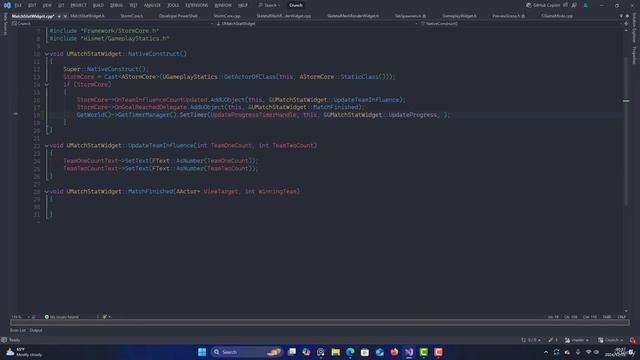The height and width of the screenshot is (360, 640).
Task: Click the No issues found indicator
Action: coord(62,317)
